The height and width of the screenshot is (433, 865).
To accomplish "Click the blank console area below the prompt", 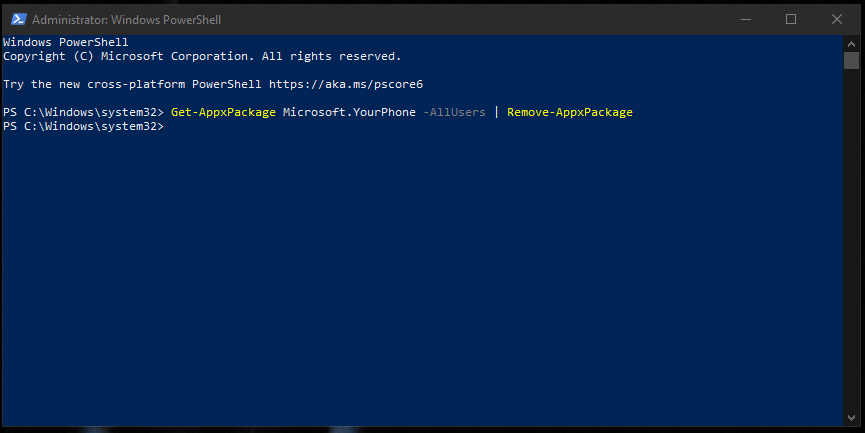I will tap(422, 276).
